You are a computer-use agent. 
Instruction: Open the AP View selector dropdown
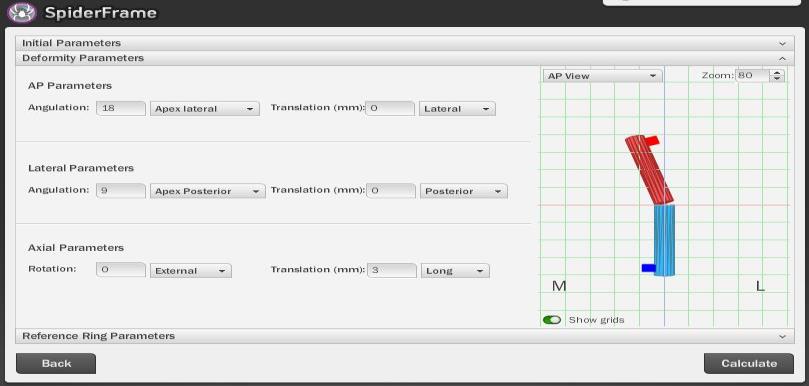(x=603, y=76)
